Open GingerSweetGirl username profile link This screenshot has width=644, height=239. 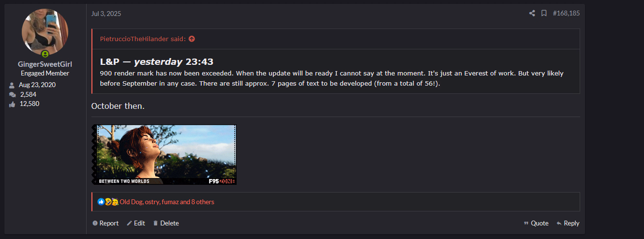(x=45, y=64)
